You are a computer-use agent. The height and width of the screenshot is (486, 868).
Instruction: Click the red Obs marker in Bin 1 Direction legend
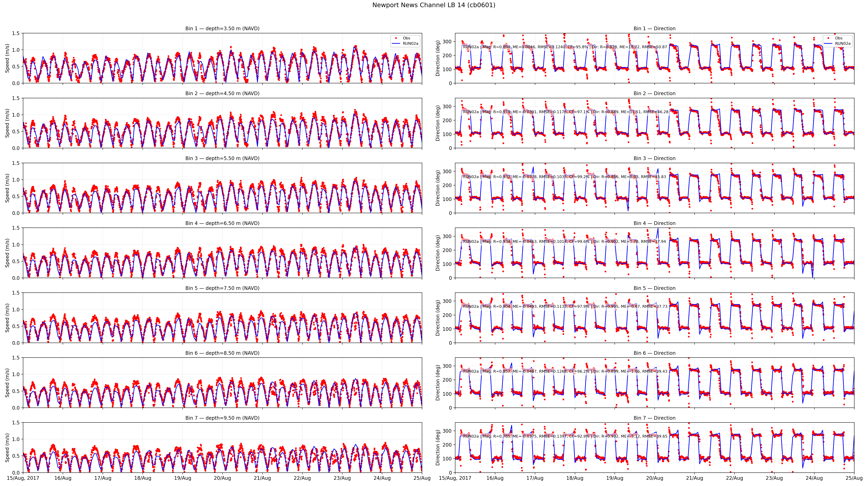click(828, 38)
